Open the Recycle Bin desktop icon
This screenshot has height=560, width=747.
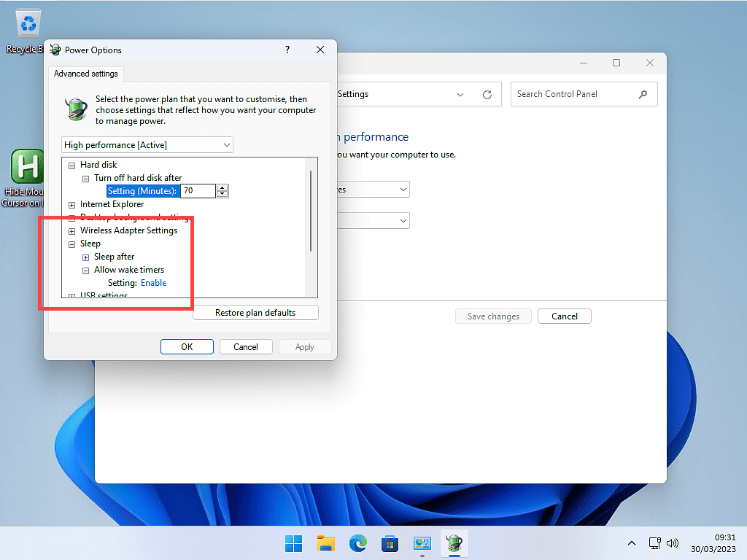[x=26, y=31]
